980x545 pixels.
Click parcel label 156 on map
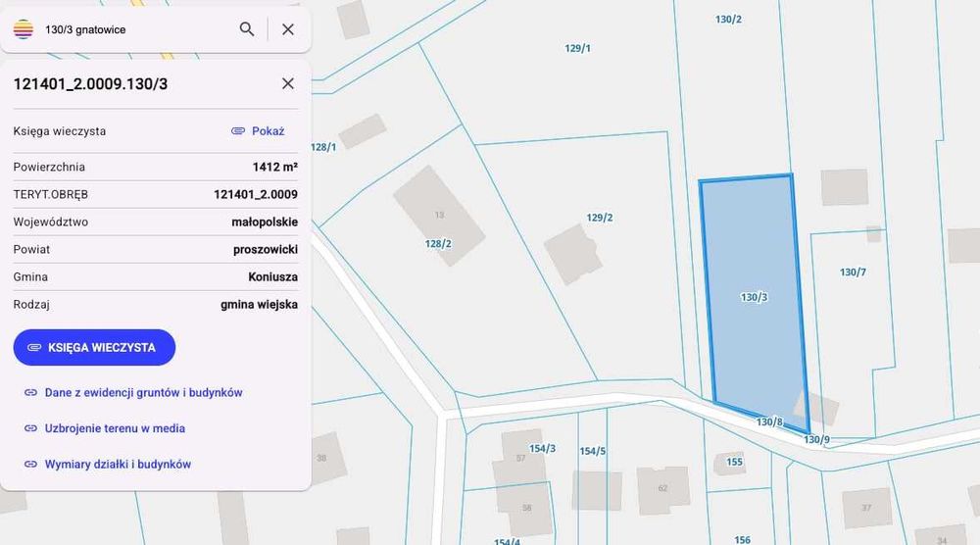coord(743,539)
